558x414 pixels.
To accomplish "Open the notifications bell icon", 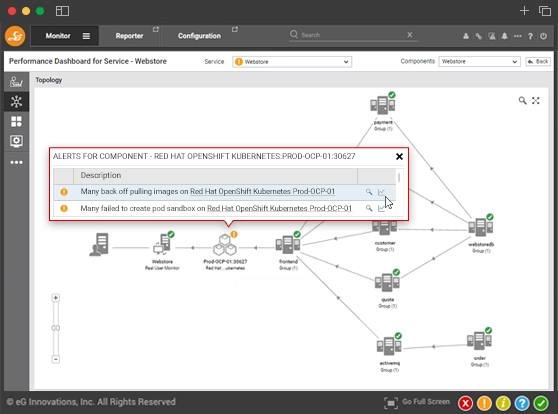I will 505,36.
